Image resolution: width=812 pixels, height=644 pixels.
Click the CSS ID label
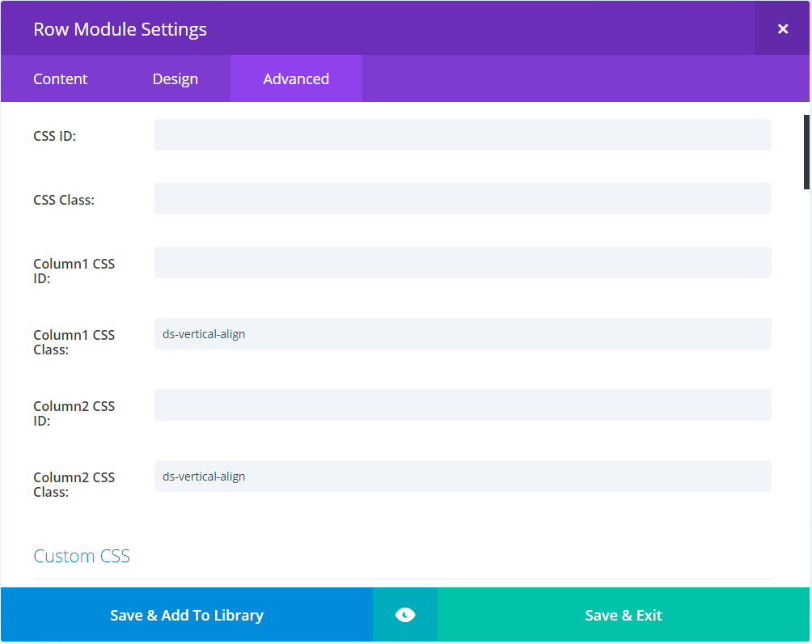pyautogui.click(x=53, y=135)
